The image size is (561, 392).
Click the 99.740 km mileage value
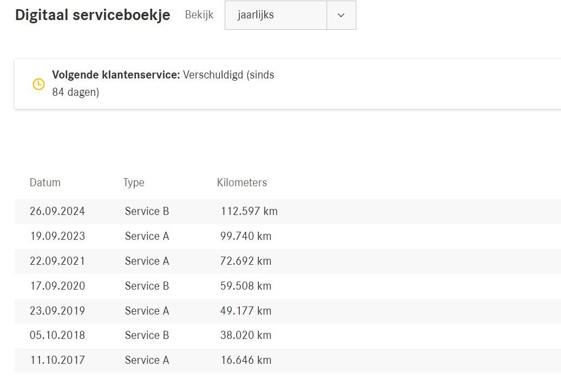[246, 236]
